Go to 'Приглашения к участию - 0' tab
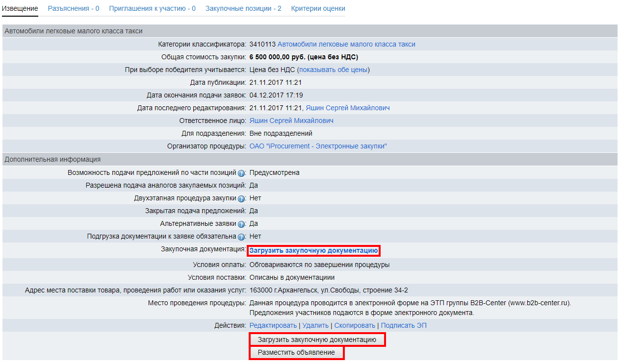Screen dimensions: 620x364 click(x=152, y=8)
